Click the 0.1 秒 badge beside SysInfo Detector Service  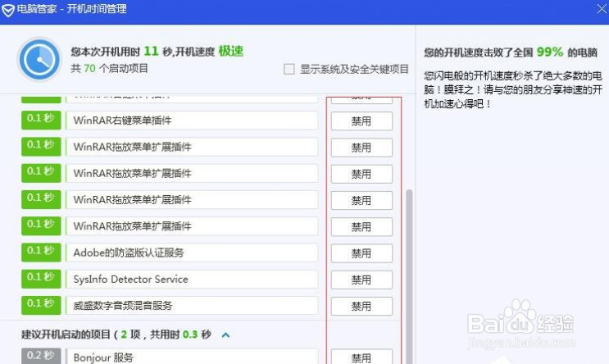tap(41, 279)
